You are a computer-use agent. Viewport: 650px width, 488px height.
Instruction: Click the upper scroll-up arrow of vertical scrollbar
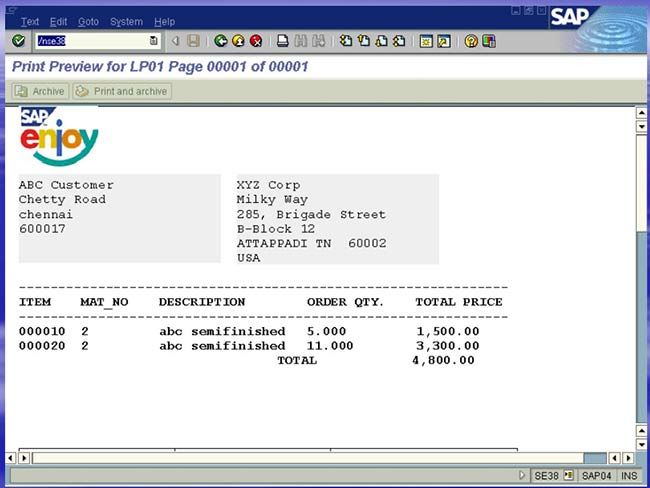pos(642,113)
